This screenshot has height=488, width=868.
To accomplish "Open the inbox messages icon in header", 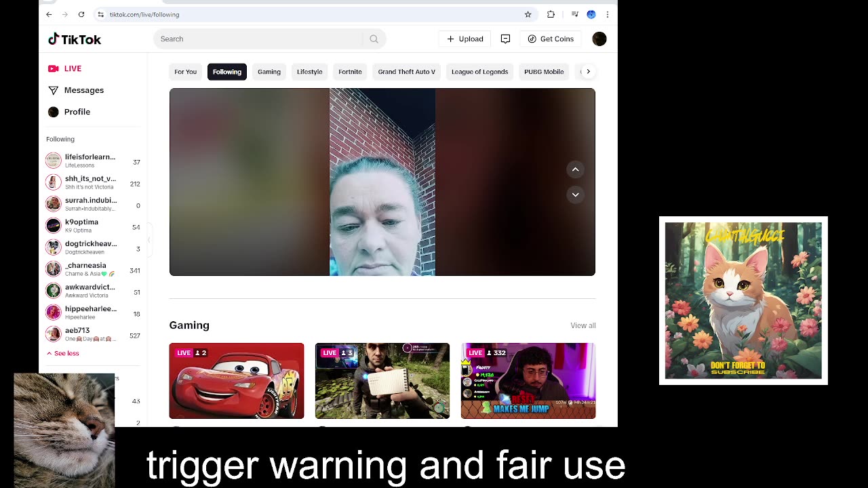I will [x=505, y=39].
